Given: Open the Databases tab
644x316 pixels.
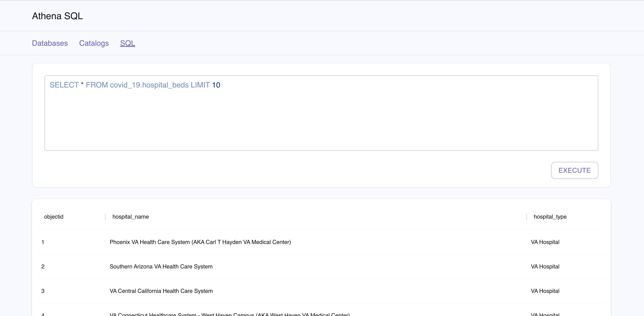Looking at the screenshot, I should click(x=50, y=43).
